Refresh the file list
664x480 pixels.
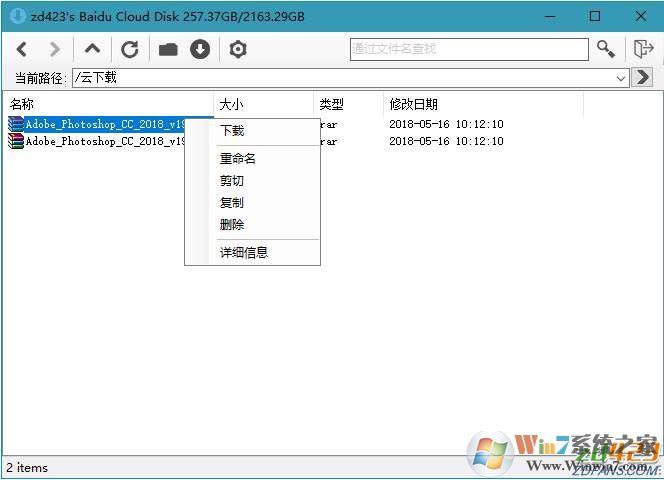click(130, 50)
